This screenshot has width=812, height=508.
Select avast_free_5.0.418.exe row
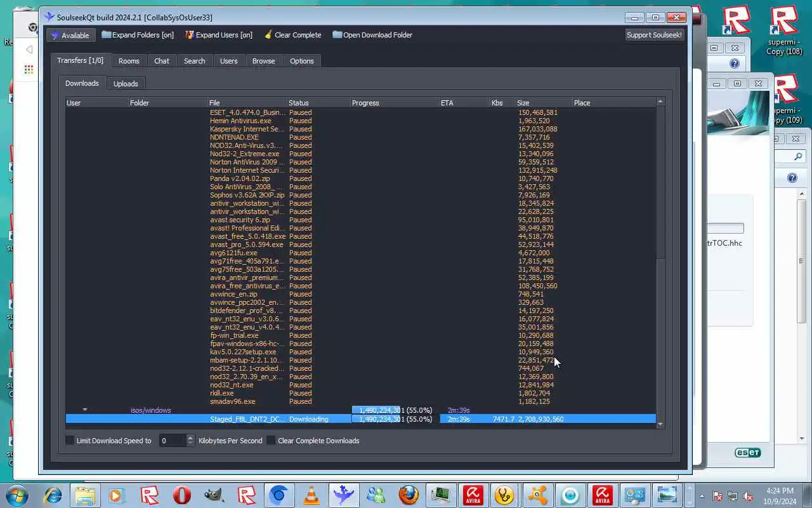[x=360, y=236]
